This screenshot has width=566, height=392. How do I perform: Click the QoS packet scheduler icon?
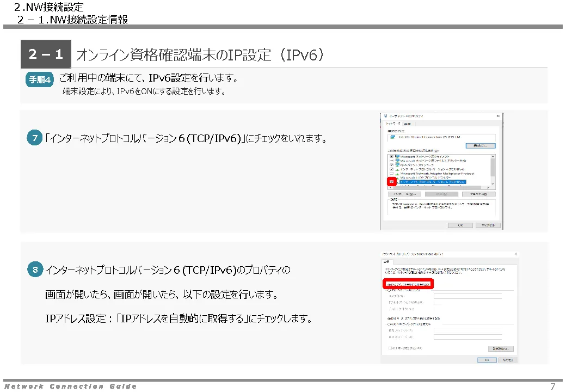pyautogui.click(x=396, y=165)
